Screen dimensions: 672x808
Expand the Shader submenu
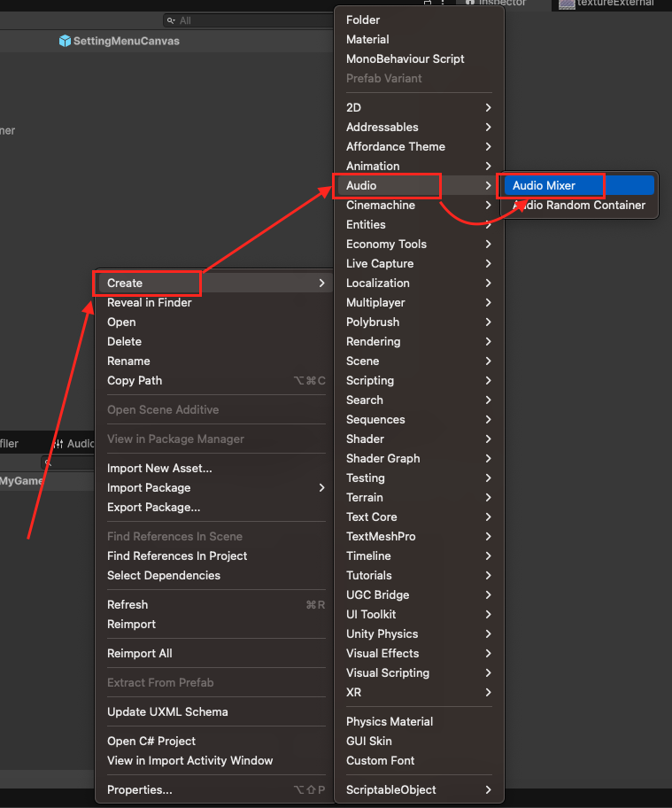click(x=419, y=439)
